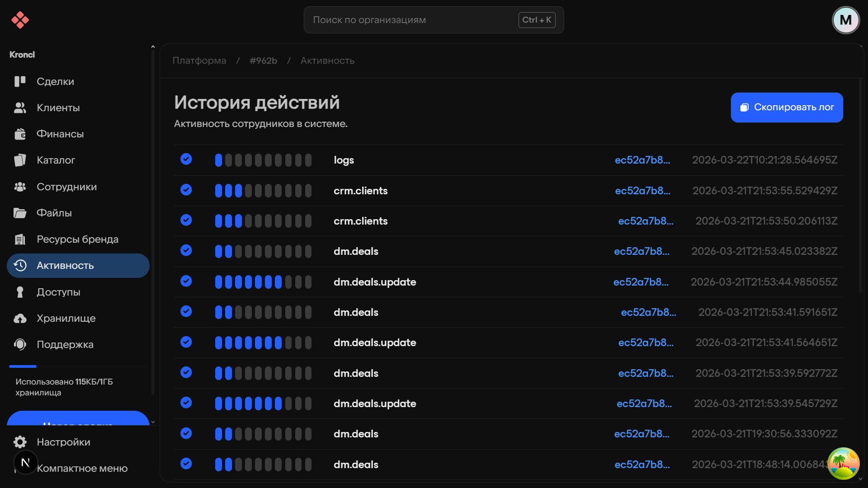This screenshot has width=868, height=488.
Task: Open the user avatar menu labeled M
Action: click(x=845, y=20)
